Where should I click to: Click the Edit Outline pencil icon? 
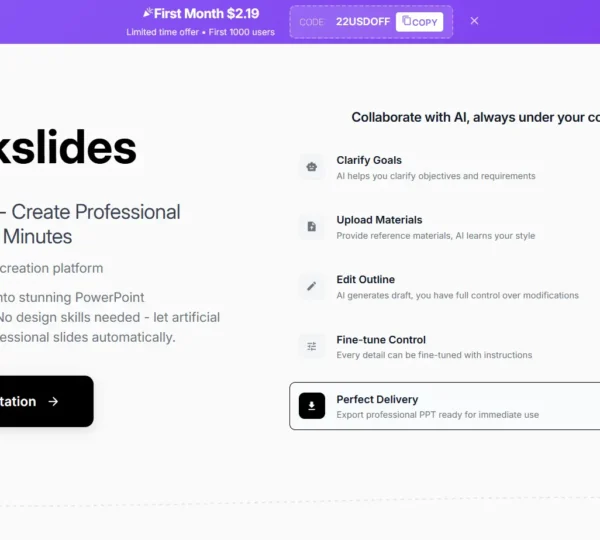[312, 286]
